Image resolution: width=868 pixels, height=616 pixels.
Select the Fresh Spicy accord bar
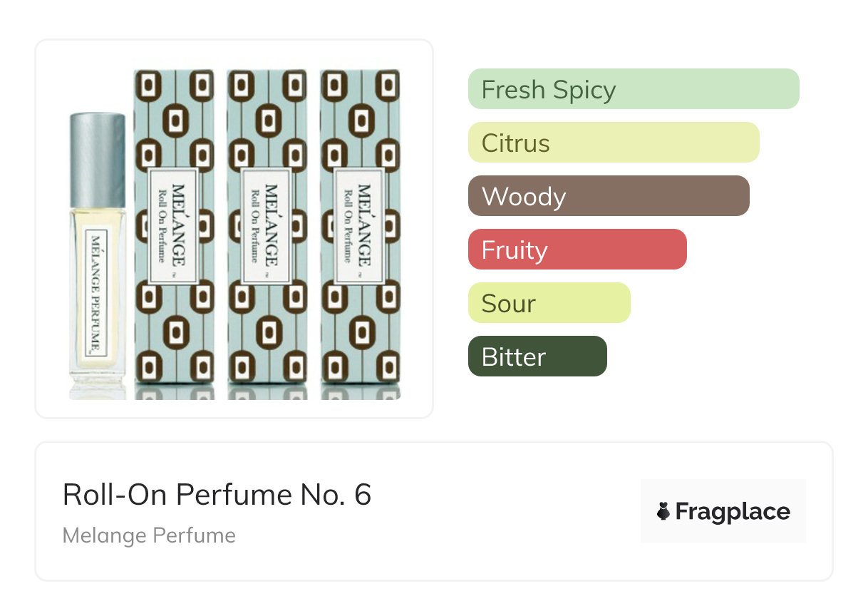click(633, 89)
